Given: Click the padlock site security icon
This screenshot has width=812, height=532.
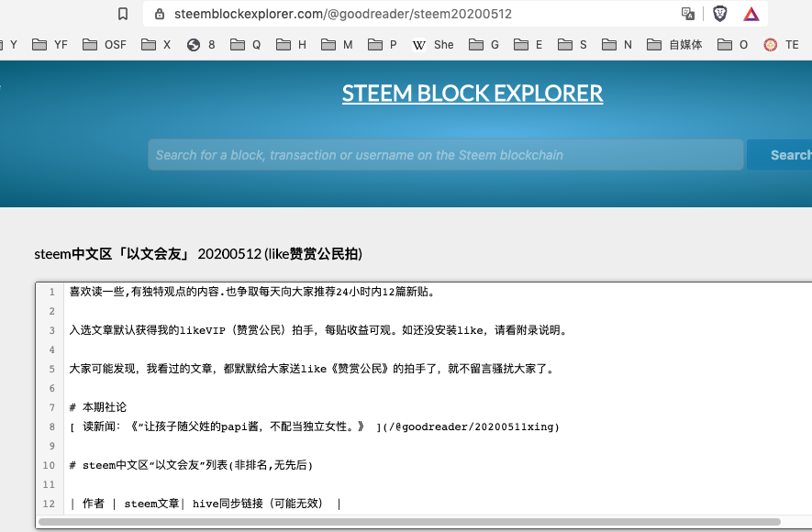Looking at the screenshot, I should pyautogui.click(x=160, y=14).
